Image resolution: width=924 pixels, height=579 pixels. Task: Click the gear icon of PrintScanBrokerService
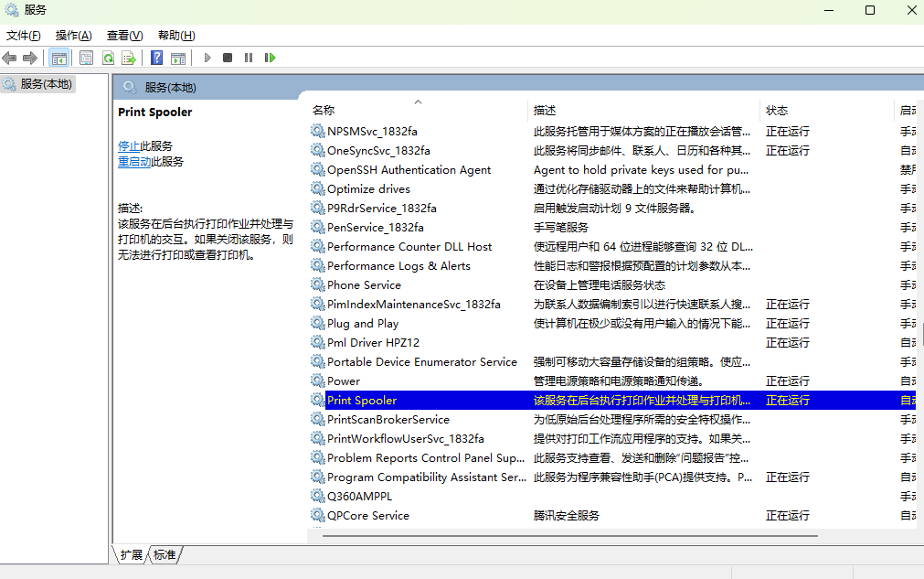pos(318,419)
